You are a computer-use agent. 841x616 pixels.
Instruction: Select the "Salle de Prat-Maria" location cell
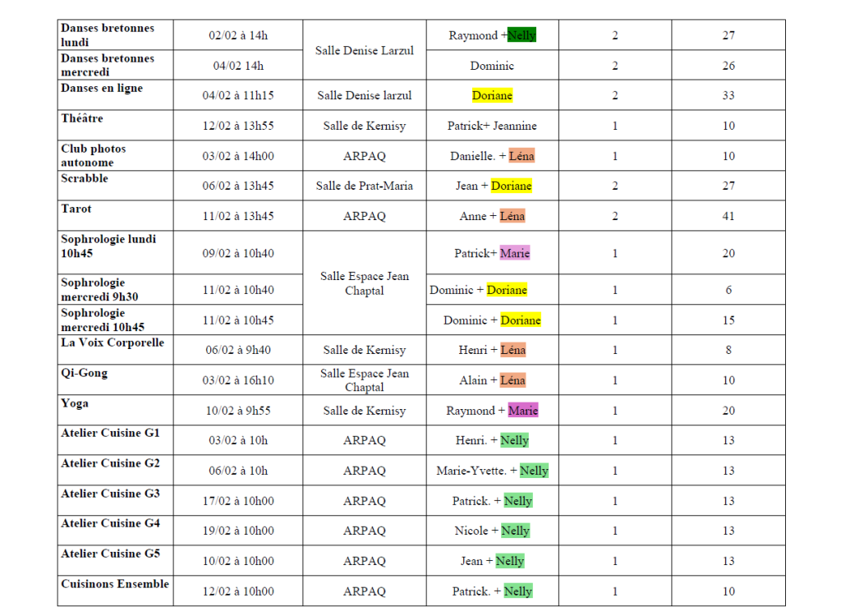[364, 186]
